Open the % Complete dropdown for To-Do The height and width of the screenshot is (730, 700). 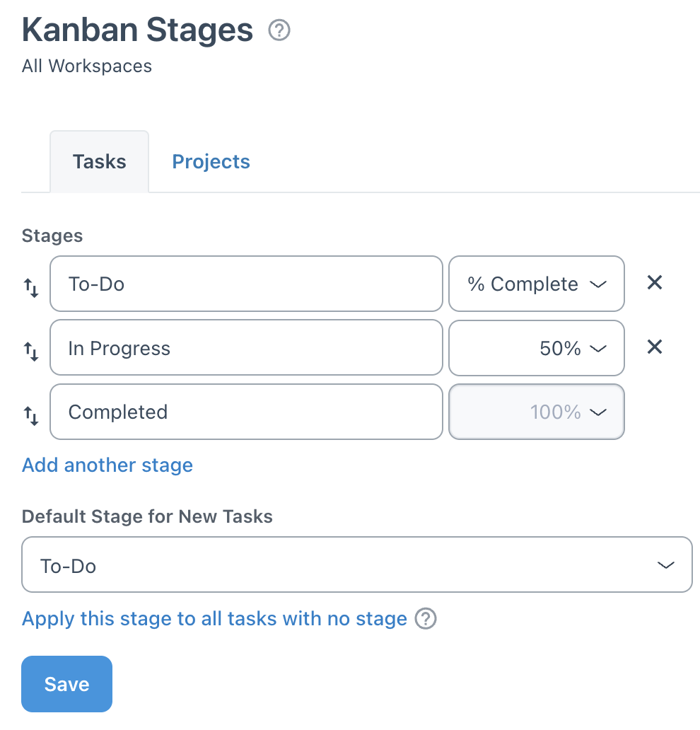[x=537, y=284]
